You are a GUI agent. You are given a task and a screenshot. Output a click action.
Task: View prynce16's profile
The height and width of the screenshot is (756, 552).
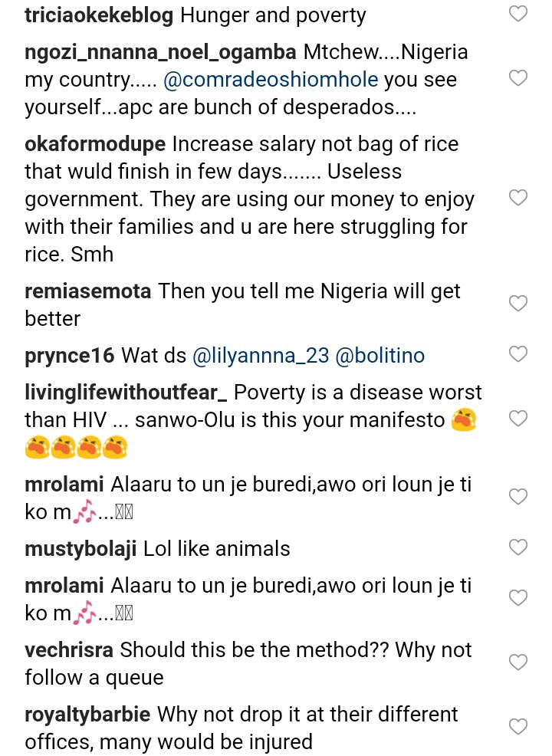[x=70, y=356]
